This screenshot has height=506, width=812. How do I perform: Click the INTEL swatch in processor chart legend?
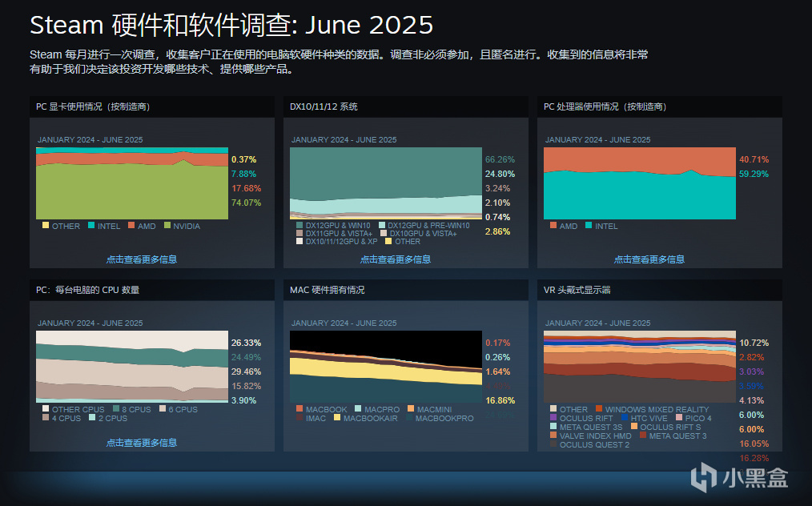point(589,225)
